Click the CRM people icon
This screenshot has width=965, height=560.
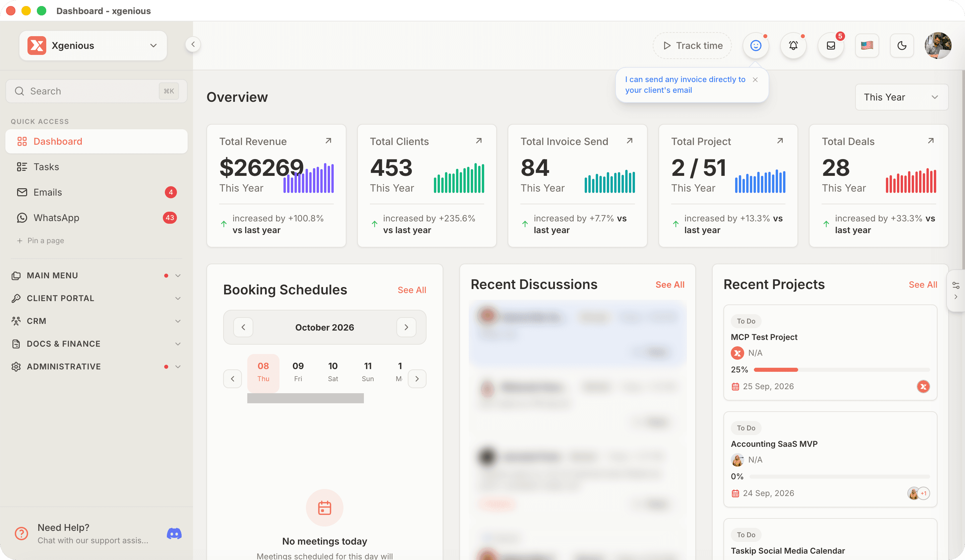point(16,321)
